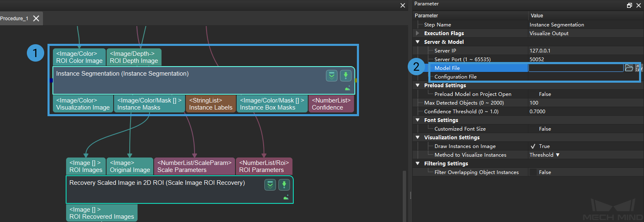Select the ROI Depth Image input port
This screenshot has height=222, width=644.
[134, 57]
